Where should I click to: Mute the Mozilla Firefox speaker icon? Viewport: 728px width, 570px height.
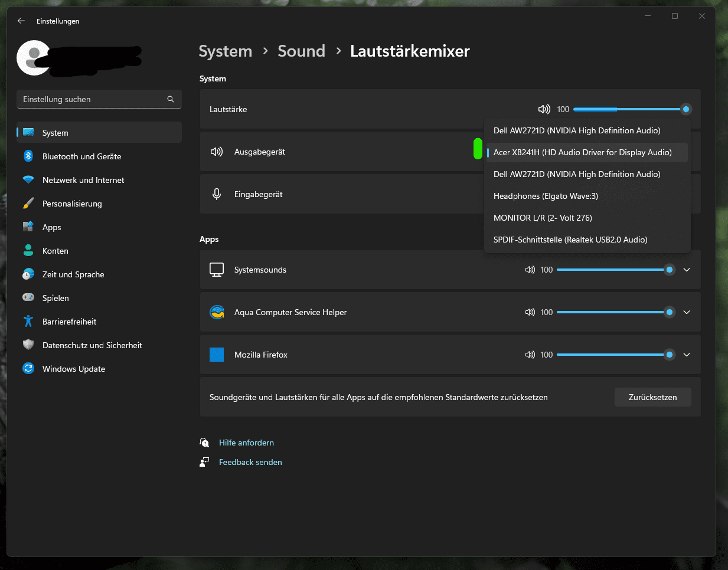(x=530, y=355)
